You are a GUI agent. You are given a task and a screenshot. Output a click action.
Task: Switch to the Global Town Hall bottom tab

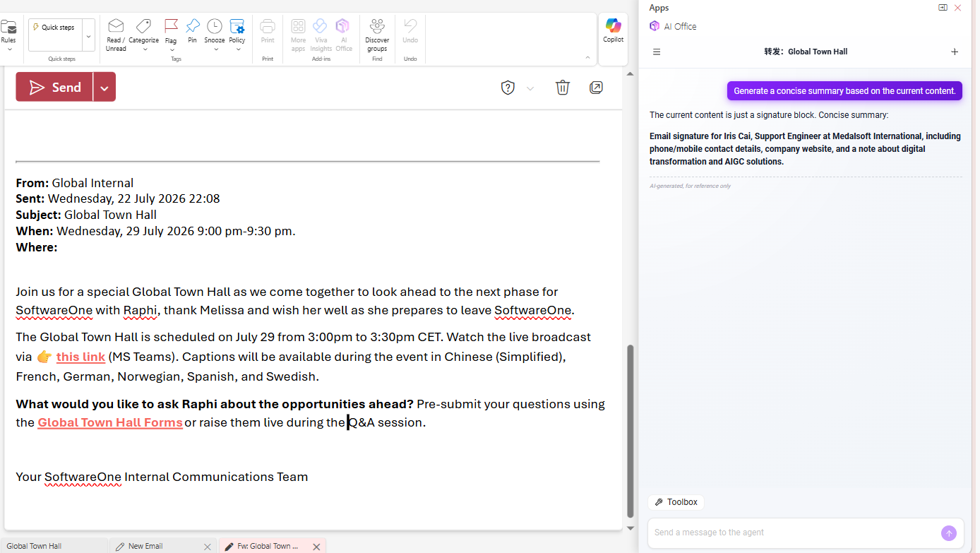click(x=54, y=546)
